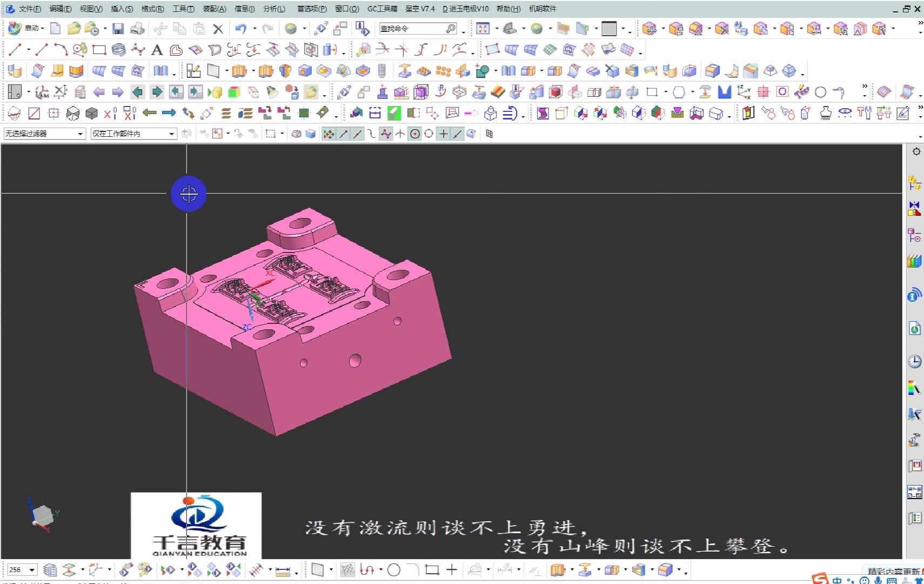
Task: Expand the undo list arrow
Action: point(255,29)
